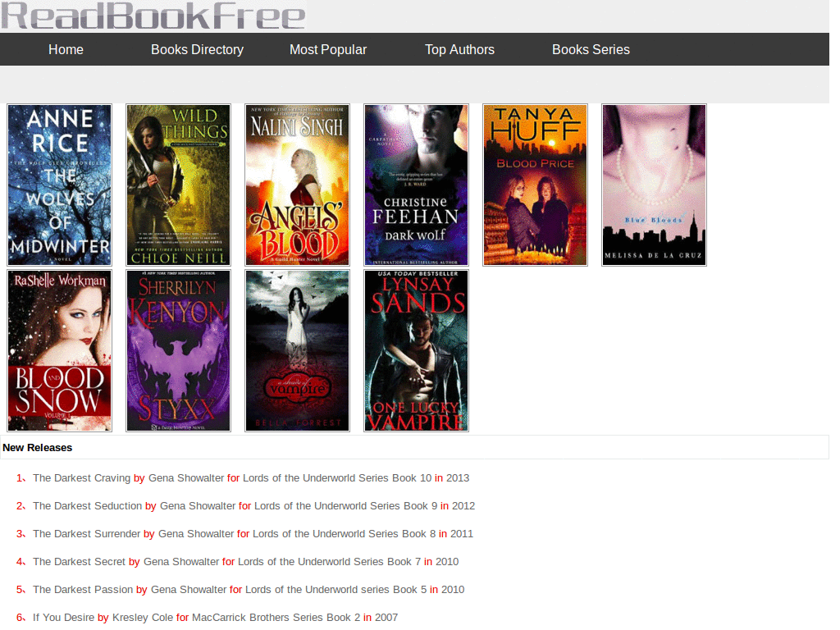
Task: Open The Darkest Craving link
Action: 81,478
